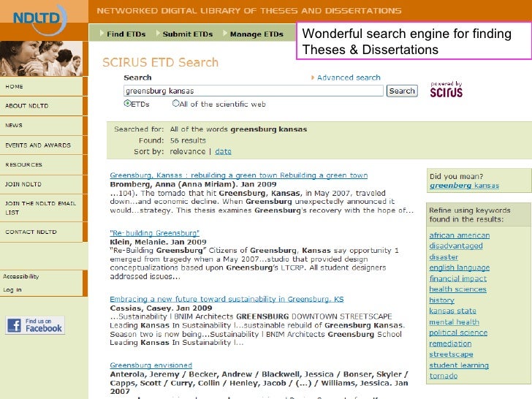The width and height of the screenshot is (532, 399).
Task: Open Contact NDLTD page
Action: tap(41, 232)
